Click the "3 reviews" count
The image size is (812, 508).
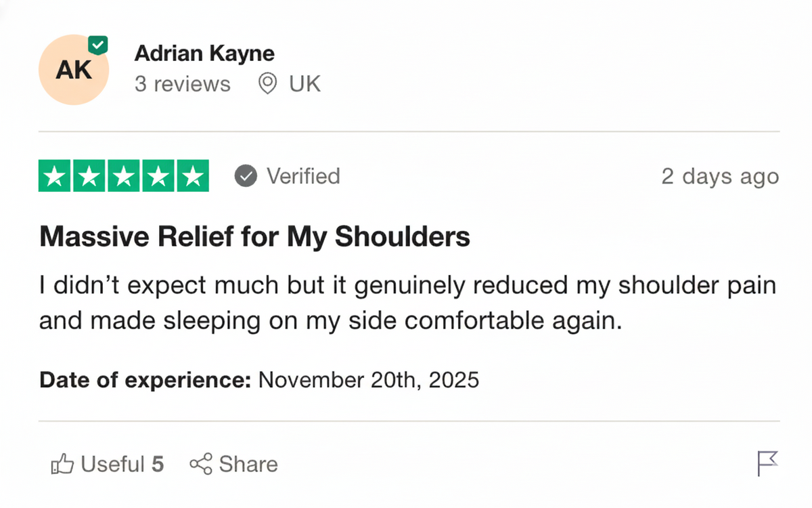(182, 85)
